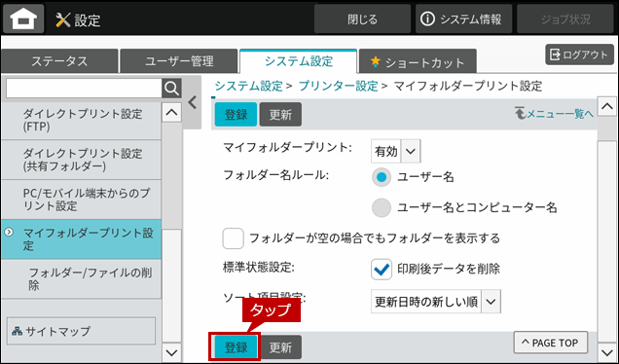Click the top 登録 button
619x364 pixels.
236,115
